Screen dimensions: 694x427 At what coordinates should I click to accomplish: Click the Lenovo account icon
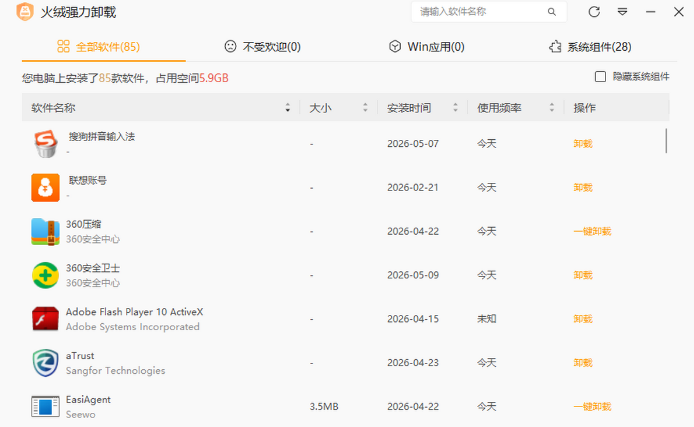[46, 188]
